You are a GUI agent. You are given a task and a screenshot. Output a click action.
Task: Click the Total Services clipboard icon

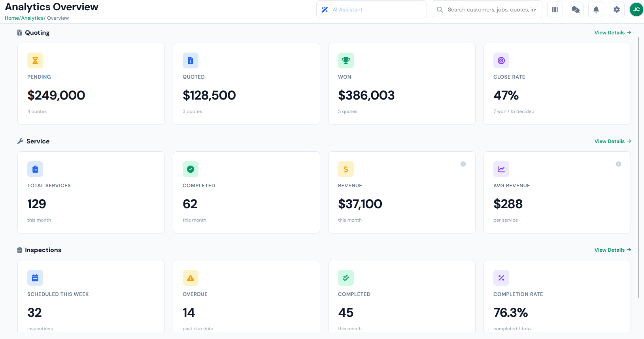(35, 169)
